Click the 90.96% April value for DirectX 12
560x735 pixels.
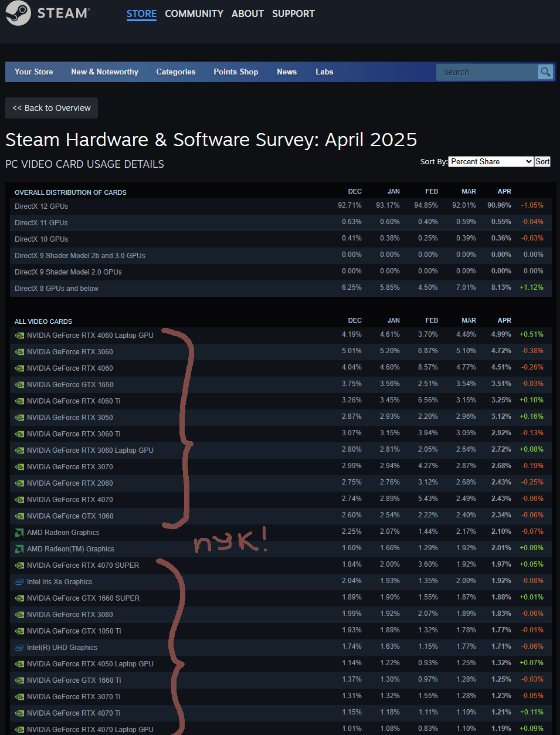point(499,205)
